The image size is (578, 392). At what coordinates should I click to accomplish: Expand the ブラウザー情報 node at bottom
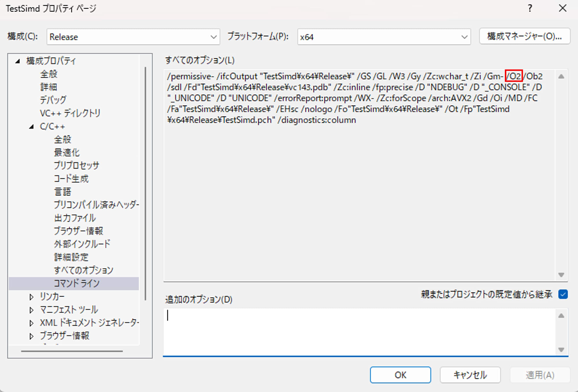click(32, 336)
